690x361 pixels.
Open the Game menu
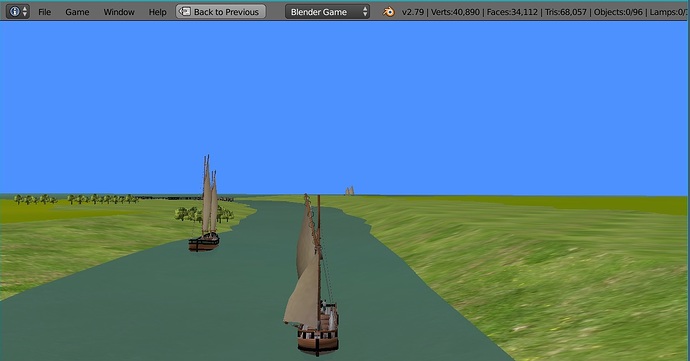[77, 12]
